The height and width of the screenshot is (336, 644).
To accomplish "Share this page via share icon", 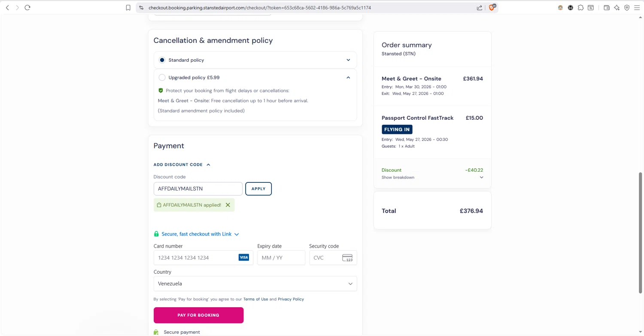I will 480,8.
